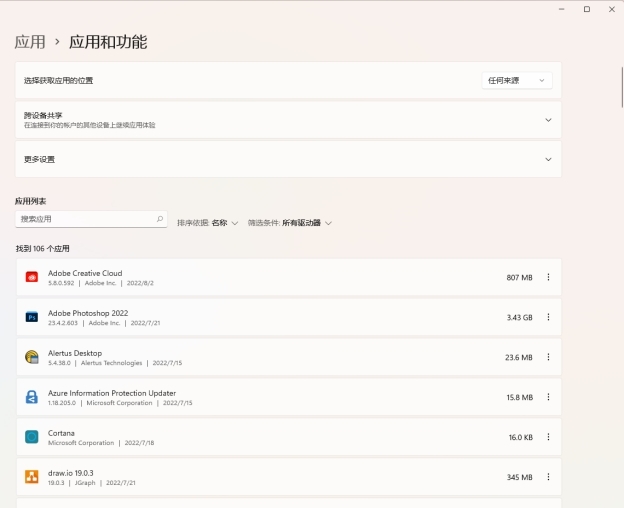Screen dimensions: 624x508
Task: Click the 找到 106 个应用 count text
Action: 43,249
